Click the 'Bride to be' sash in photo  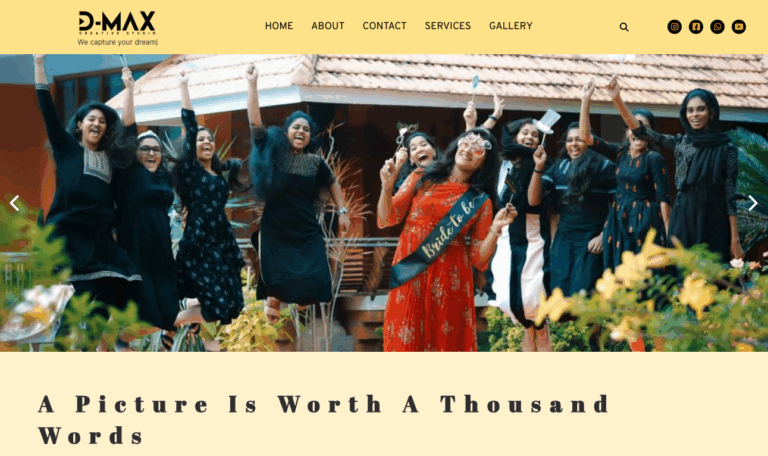(439, 239)
